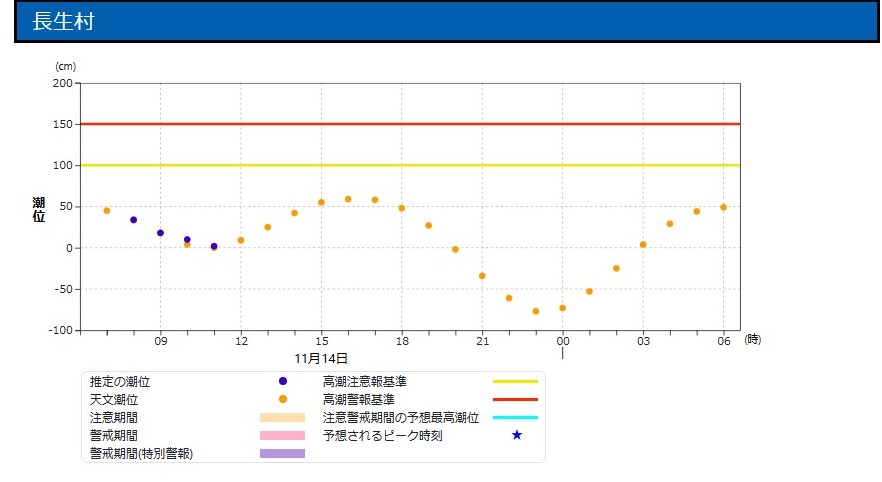Click the 高潮警報基準 legend label
This screenshot has height=482, width=882.
[359, 400]
